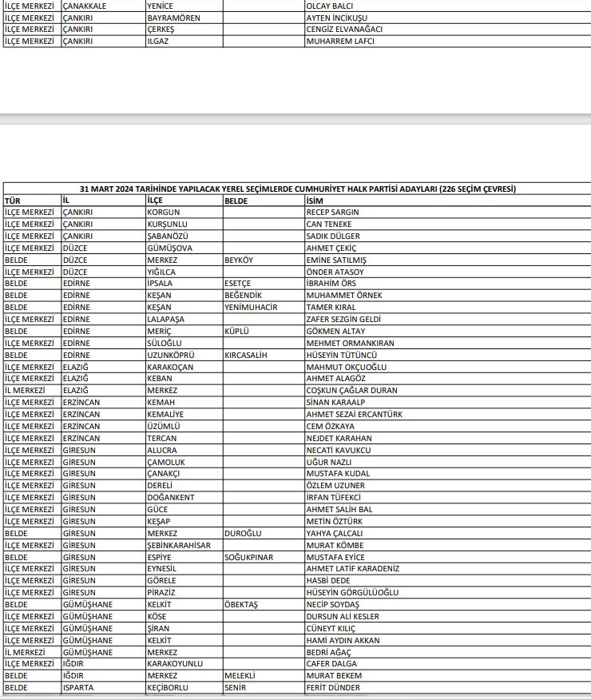The height and width of the screenshot is (700, 591).
Task: Click the district cell KARAKOÇAN
Action: click(x=170, y=367)
